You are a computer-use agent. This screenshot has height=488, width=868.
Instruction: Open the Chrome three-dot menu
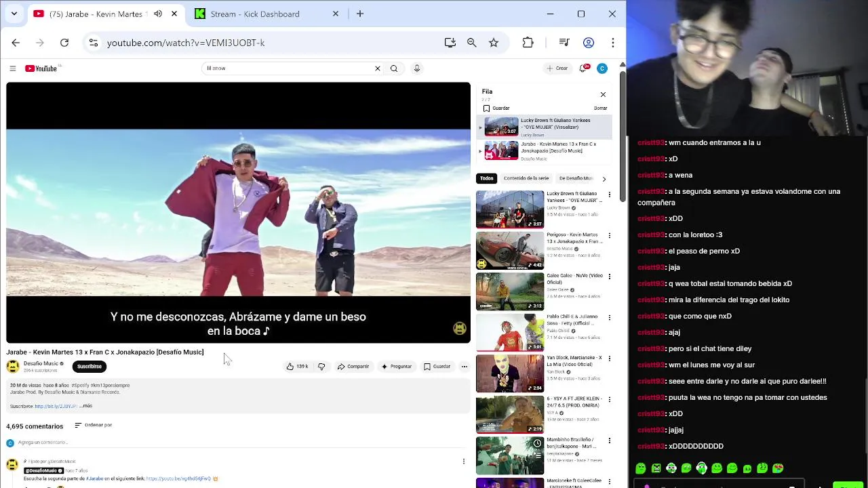tap(613, 43)
